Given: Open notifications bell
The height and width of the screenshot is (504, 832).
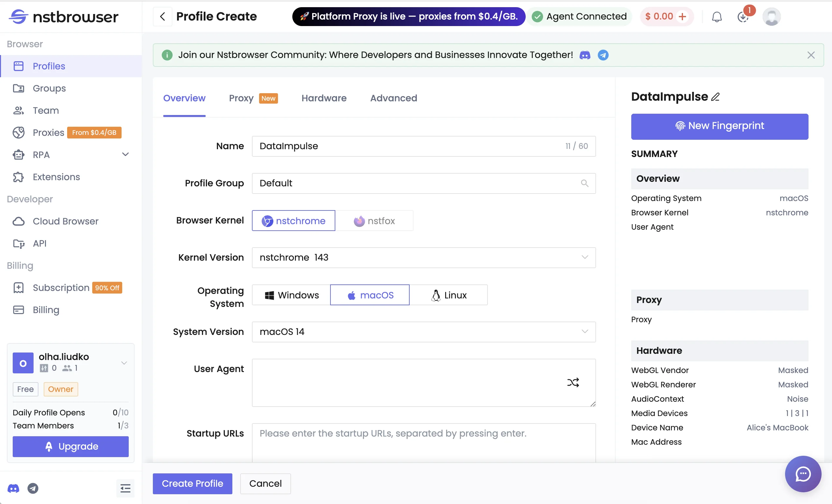Looking at the screenshot, I should pos(717,16).
